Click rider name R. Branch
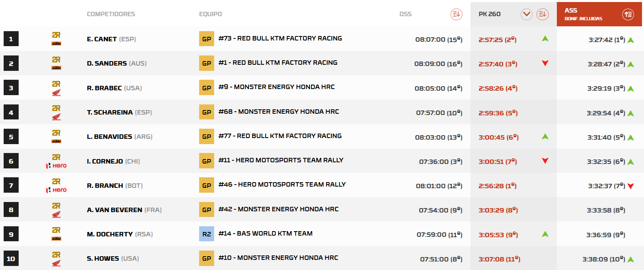 pyautogui.click(x=105, y=186)
